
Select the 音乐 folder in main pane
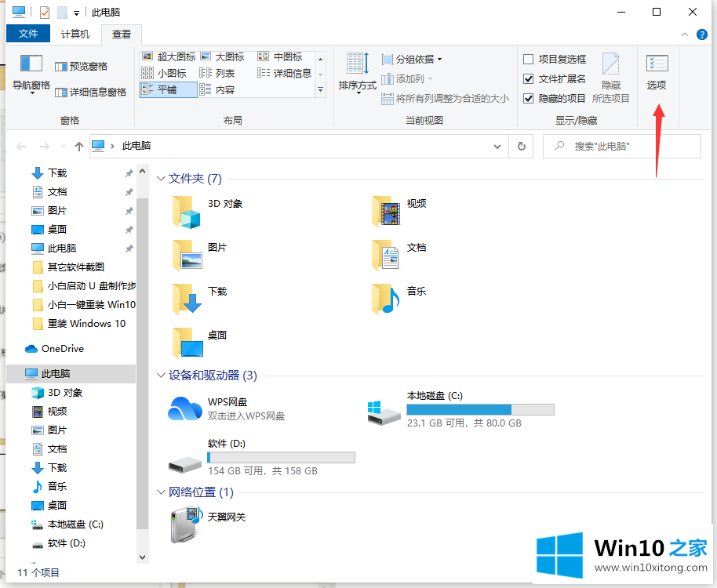coord(400,299)
